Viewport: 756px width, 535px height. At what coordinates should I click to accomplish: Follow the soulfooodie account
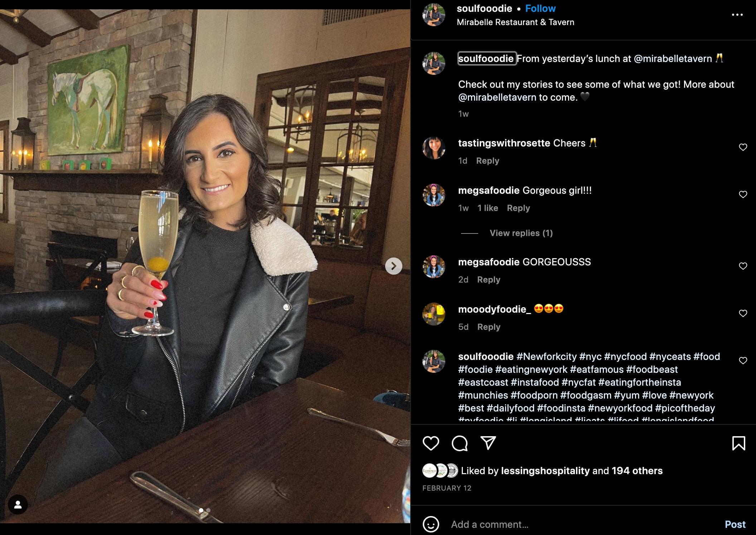point(541,9)
